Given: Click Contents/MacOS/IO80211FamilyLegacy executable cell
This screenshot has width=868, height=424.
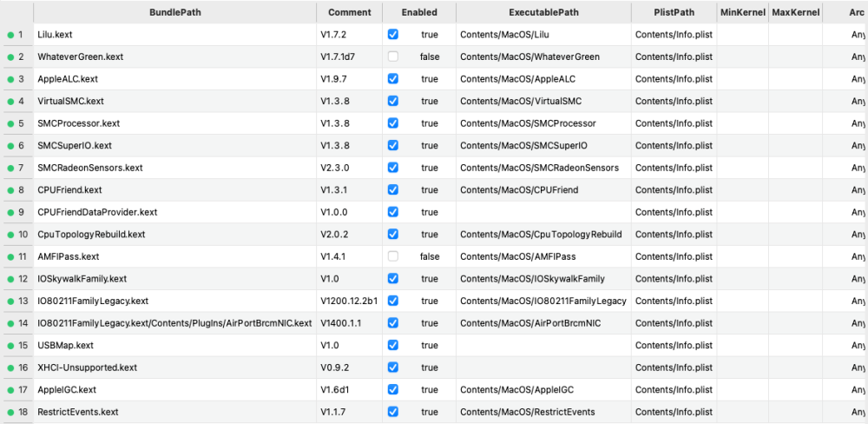Looking at the screenshot, I should click(x=543, y=301).
